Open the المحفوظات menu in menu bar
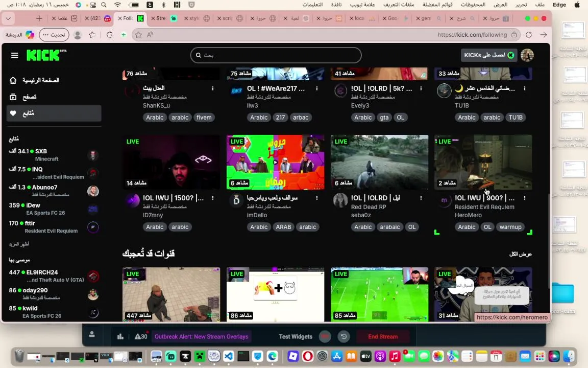The height and width of the screenshot is (368, 588). [x=473, y=5]
